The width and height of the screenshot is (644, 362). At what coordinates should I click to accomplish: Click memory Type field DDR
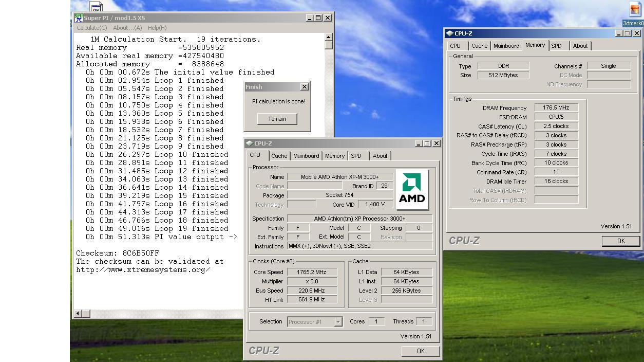click(x=503, y=66)
